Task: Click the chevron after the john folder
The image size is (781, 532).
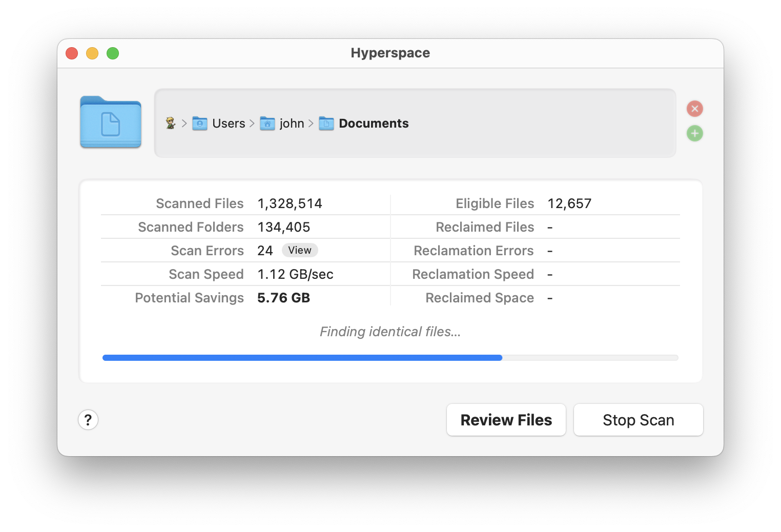Action: coord(311,124)
